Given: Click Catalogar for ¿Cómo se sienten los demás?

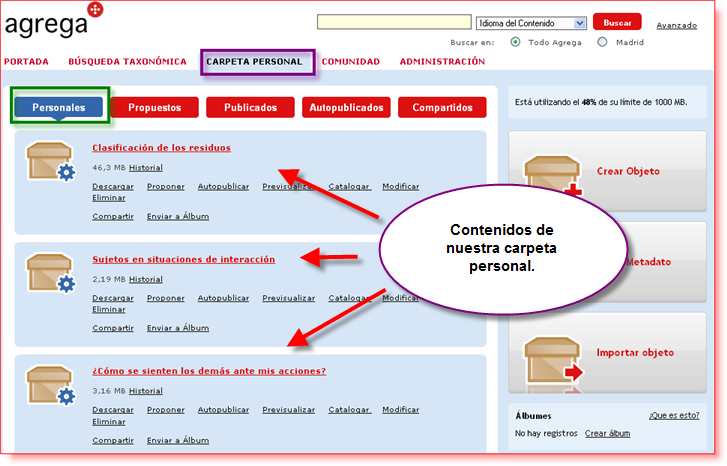Looking at the screenshot, I should [350, 410].
